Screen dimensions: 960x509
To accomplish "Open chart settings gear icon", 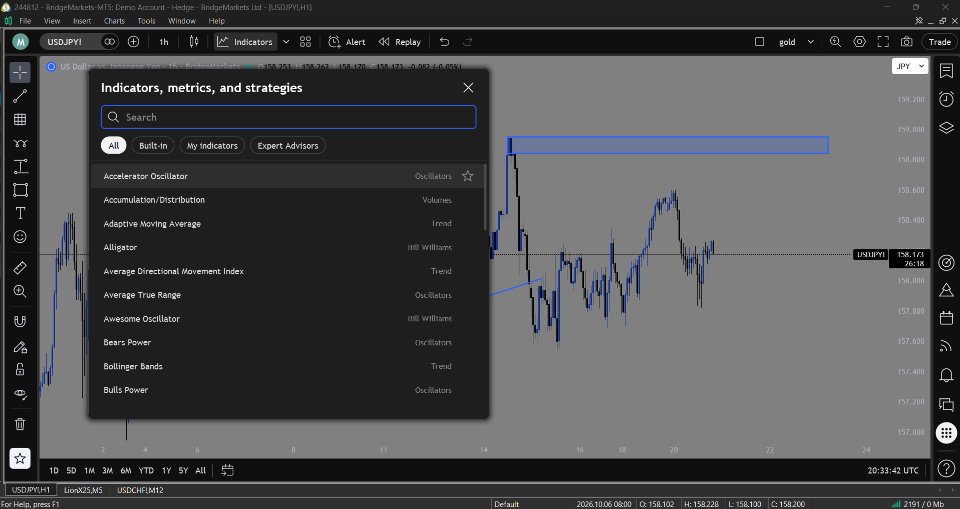I will coord(860,42).
